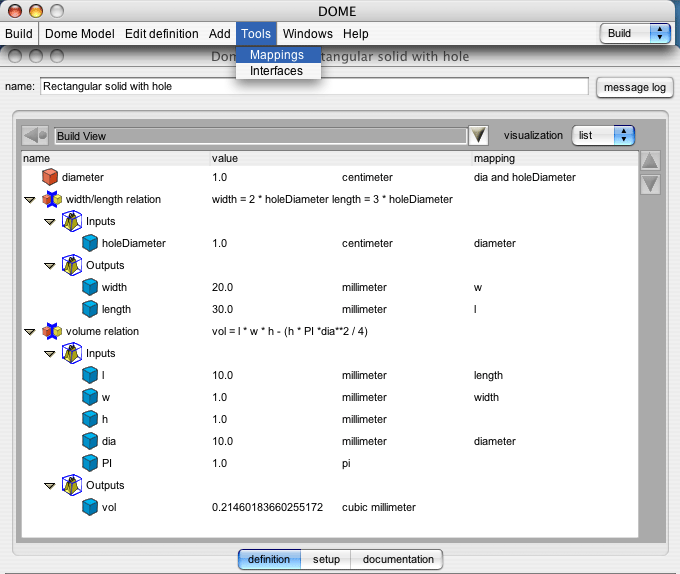
Task: Click the length value 30.0
Action: [222, 309]
